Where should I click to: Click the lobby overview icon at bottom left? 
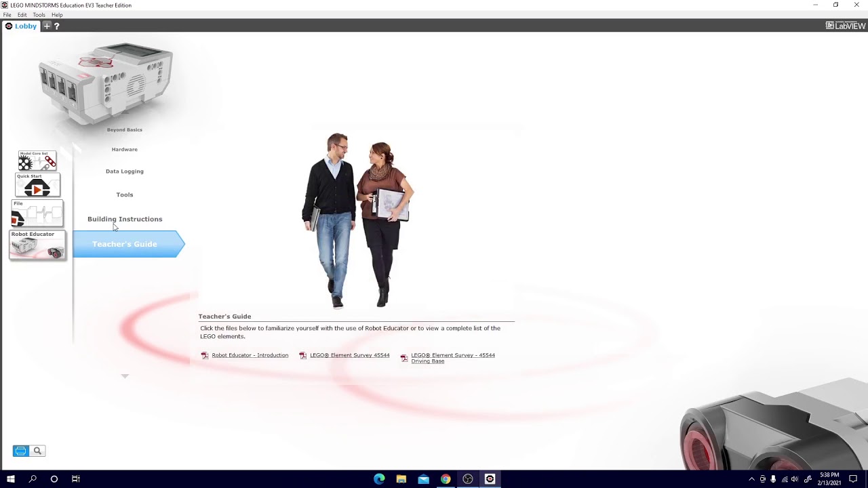tap(20, 451)
